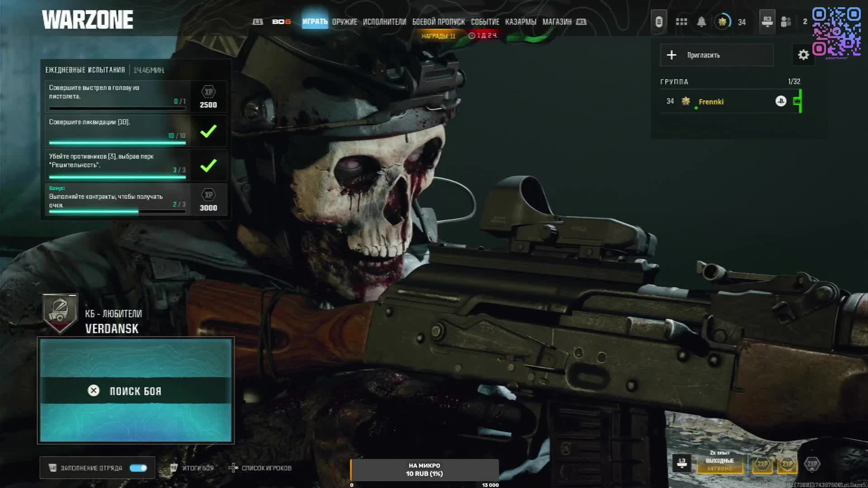868x488 pixels.
Task: Click the first gold 2XP token icon
Action: (763, 464)
